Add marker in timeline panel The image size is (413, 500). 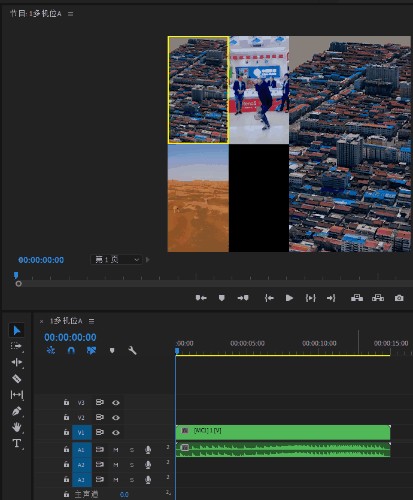point(112,350)
